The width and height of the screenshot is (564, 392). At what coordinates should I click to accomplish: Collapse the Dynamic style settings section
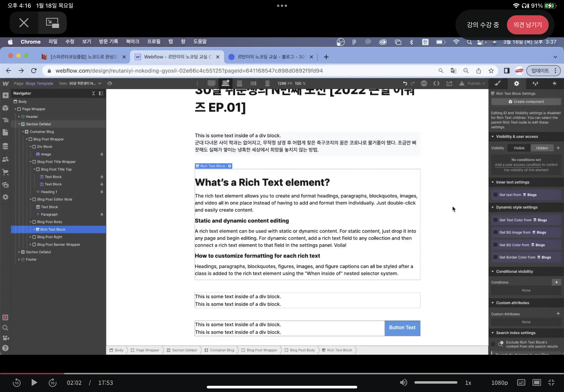coord(493,207)
